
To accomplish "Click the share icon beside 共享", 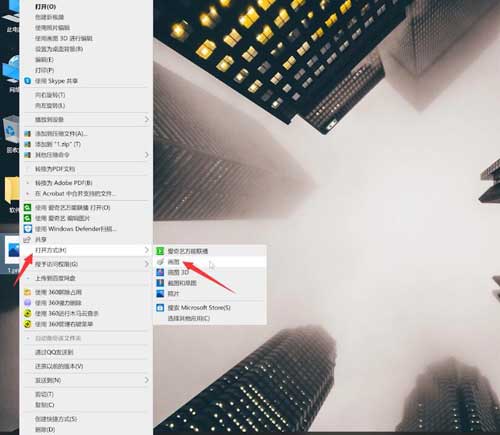I will coord(27,239).
